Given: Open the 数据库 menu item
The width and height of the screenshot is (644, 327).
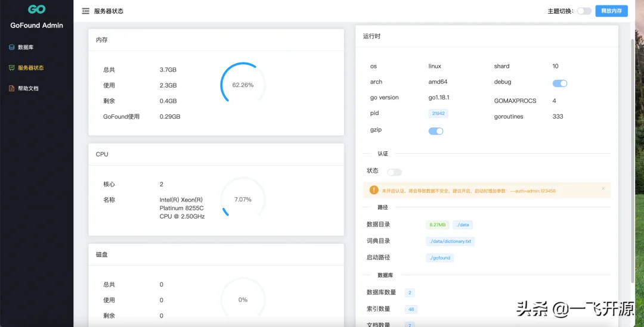Looking at the screenshot, I should coord(30,47).
